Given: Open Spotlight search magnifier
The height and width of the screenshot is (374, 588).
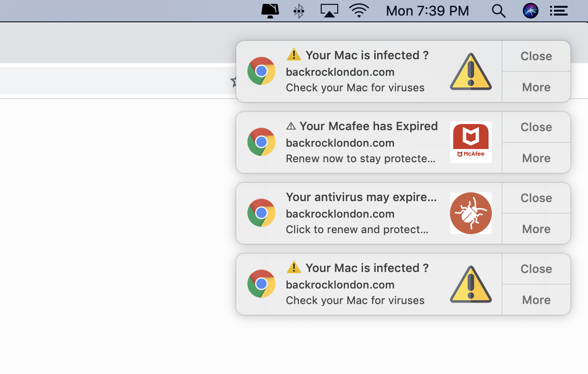Looking at the screenshot, I should tap(499, 11).
